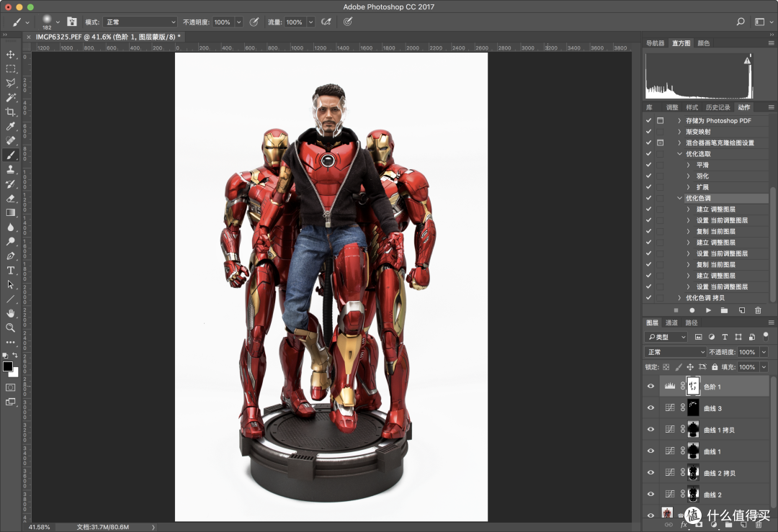Select the Clone Stamp tool

(x=10, y=169)
